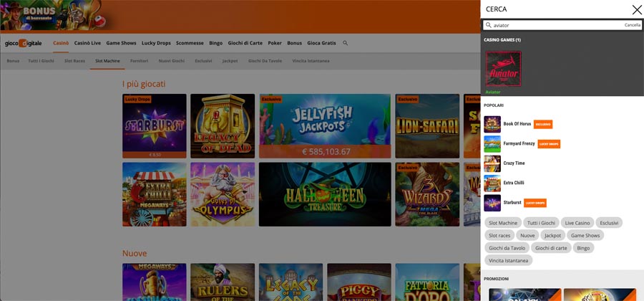
Task: Select the Tutti i Giochi category chip
Action: coord(541,223)
